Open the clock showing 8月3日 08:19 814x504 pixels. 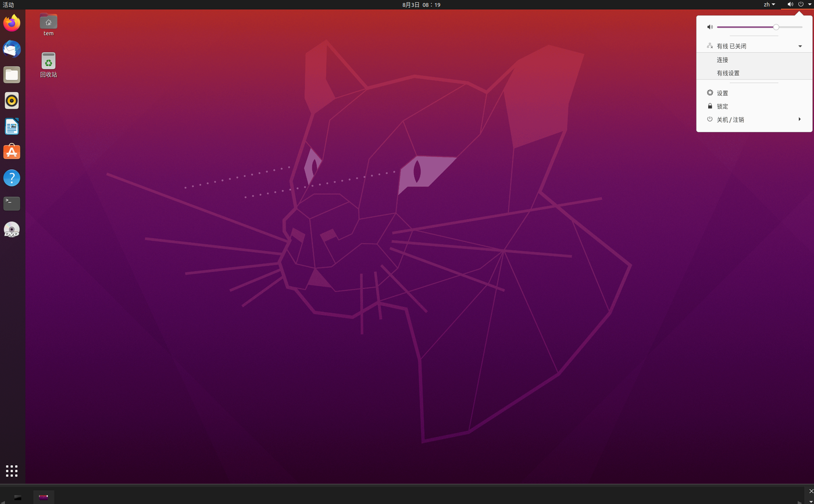point(421,4)
